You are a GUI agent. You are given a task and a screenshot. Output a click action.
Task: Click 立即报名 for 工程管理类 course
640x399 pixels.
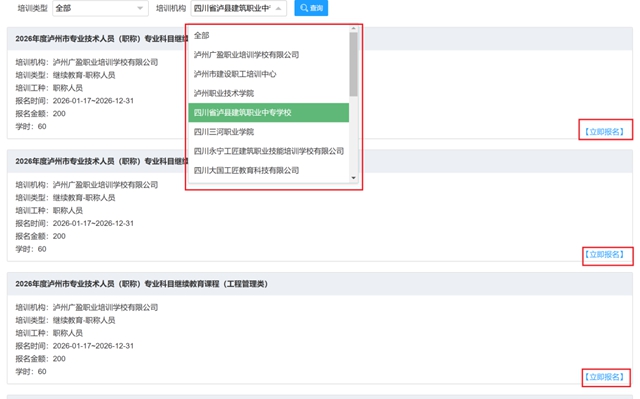click(604, 377)
